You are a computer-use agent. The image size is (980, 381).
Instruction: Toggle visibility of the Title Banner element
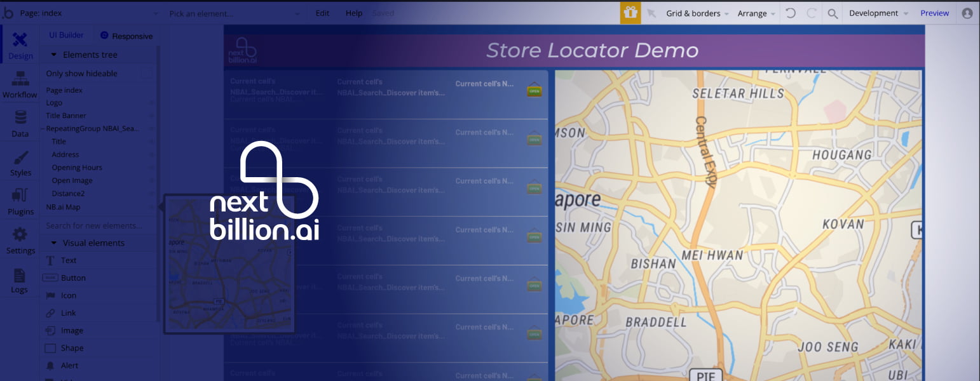(x=151, y=116)
